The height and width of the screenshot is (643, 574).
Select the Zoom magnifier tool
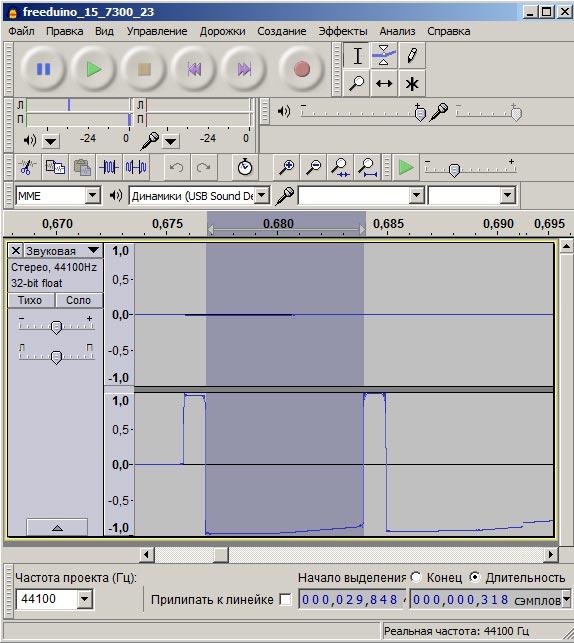tap(357, 84)
